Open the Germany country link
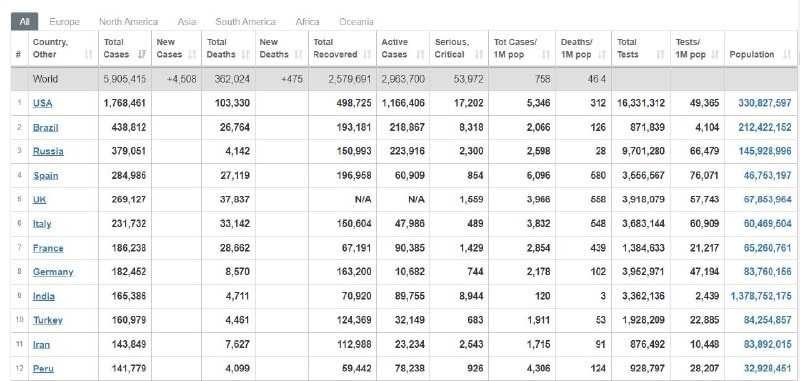The image size is (800, 381). (53, 272)
